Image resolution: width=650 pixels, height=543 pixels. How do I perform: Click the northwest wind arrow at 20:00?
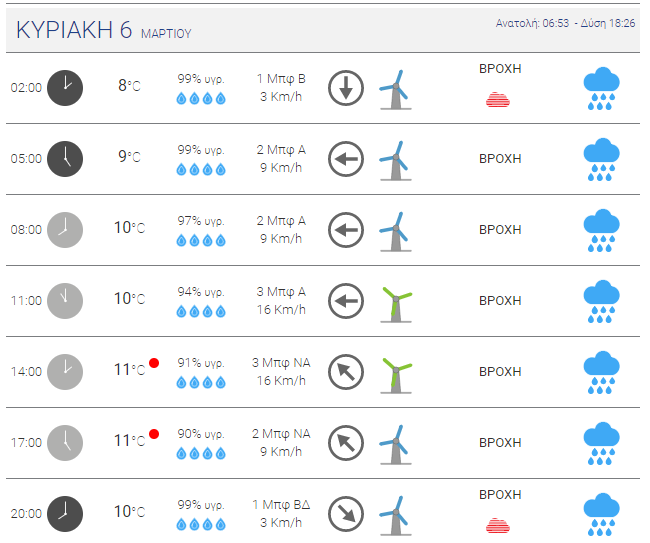point(346,514)
